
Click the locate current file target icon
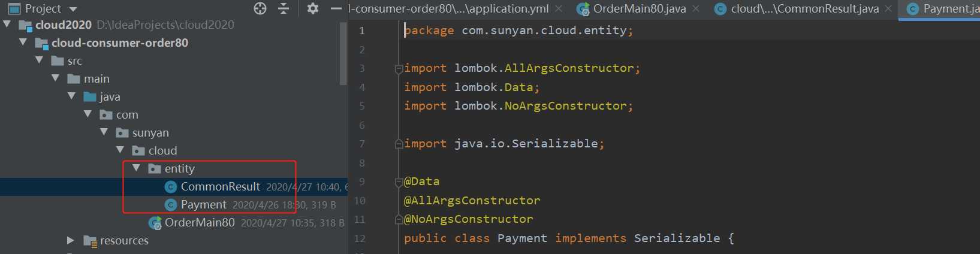[x=260, y=8]
